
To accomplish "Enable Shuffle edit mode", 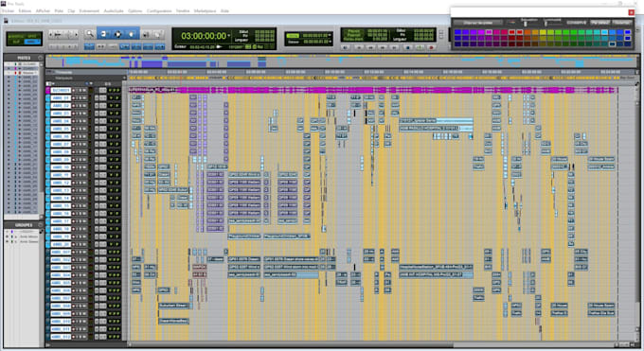I will coord(16,36).
